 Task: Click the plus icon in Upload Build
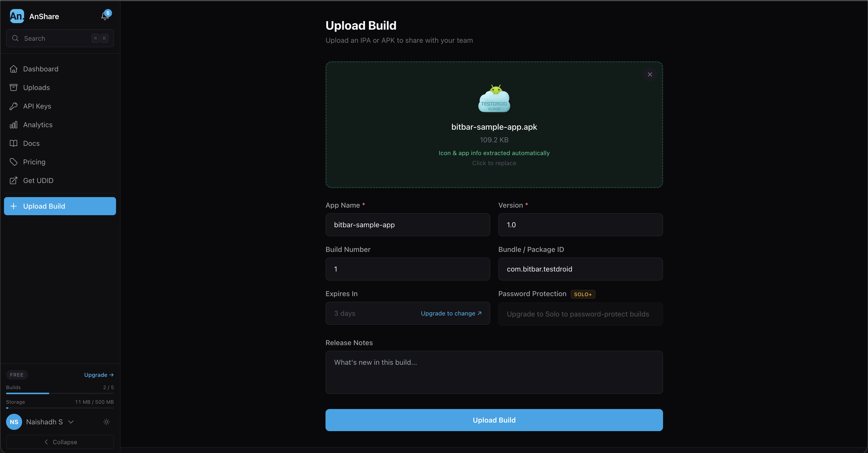[14, 206]
